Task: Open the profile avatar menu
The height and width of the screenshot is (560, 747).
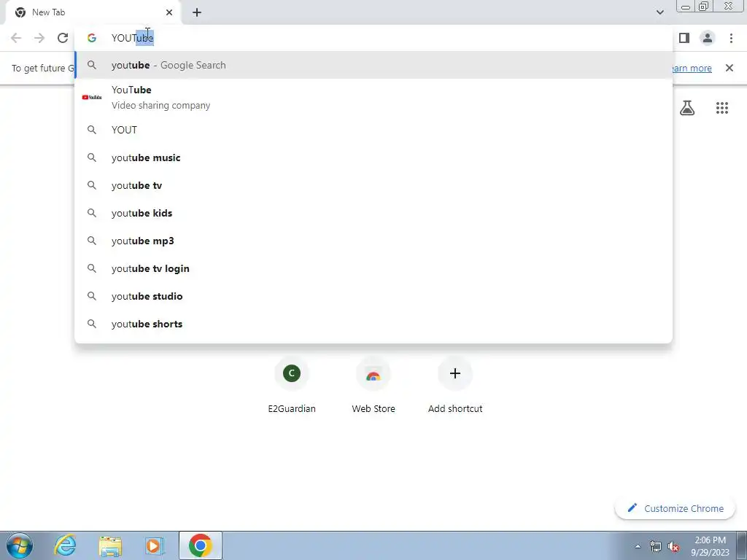Action: [x=708, y=38]
